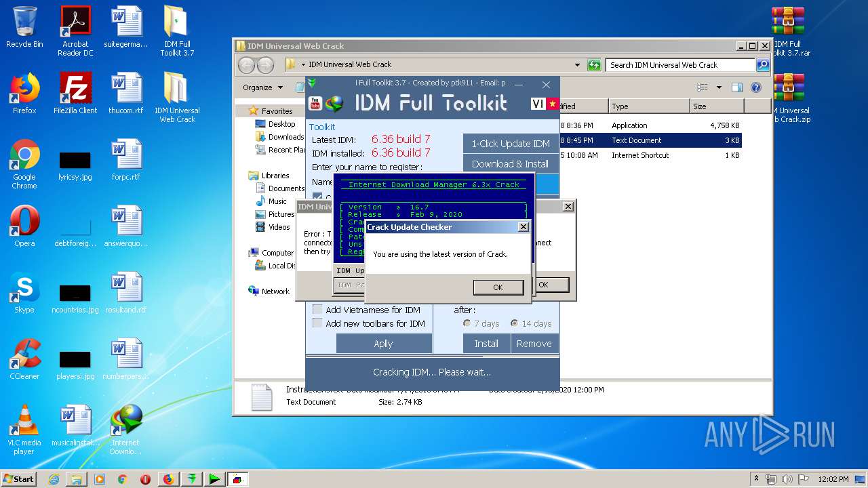Change view with the Explorer view icon
This screenshot has width=868, height=488.
(x=703, y=87)
